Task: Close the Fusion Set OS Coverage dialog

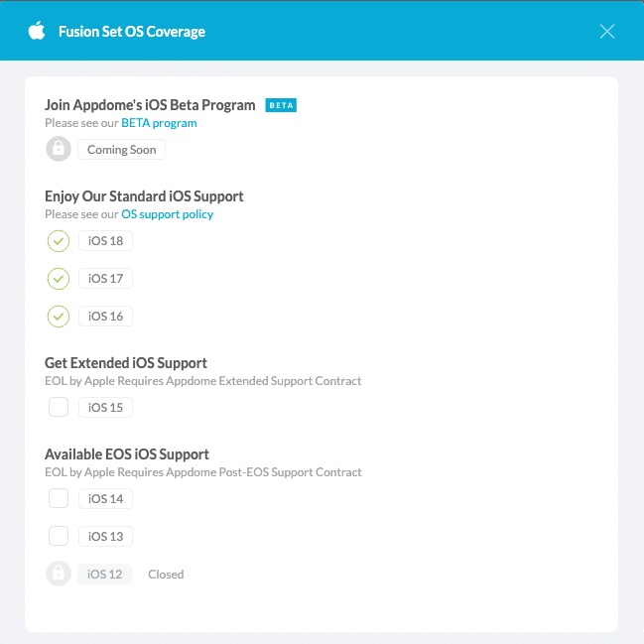Action: pos(607,31)
